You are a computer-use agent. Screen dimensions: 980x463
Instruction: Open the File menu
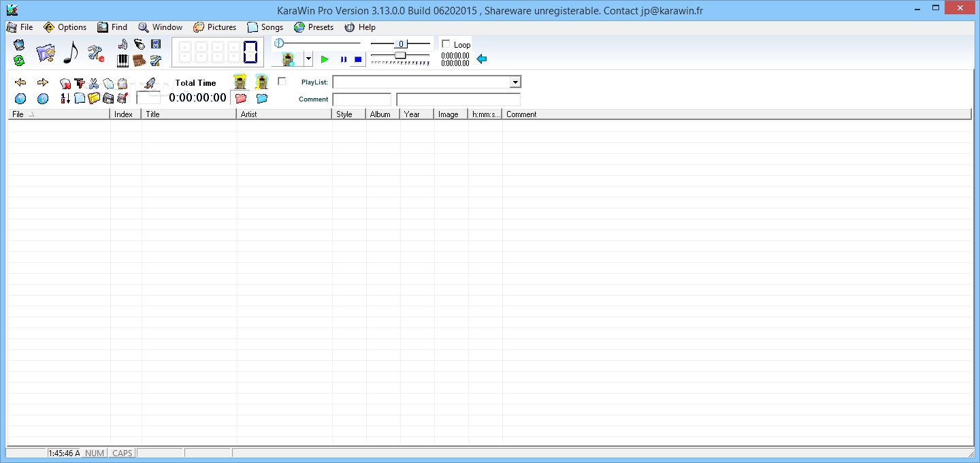point(20,27)
